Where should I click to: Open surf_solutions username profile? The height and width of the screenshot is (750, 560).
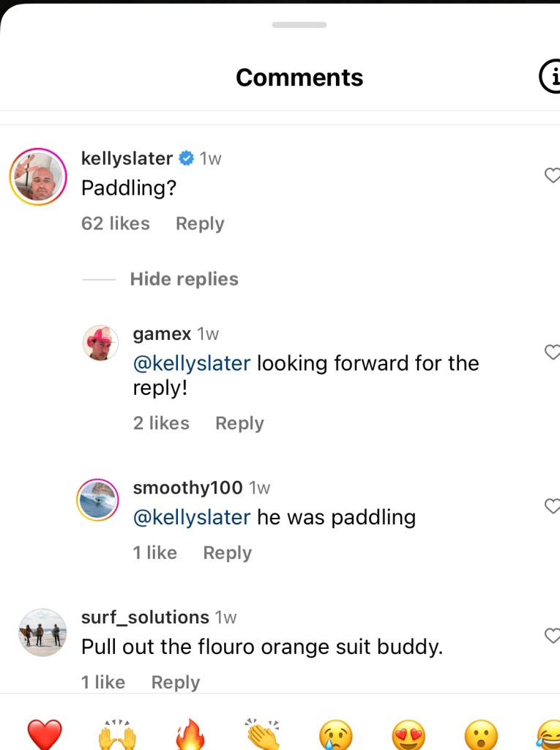tap(145, 617)
